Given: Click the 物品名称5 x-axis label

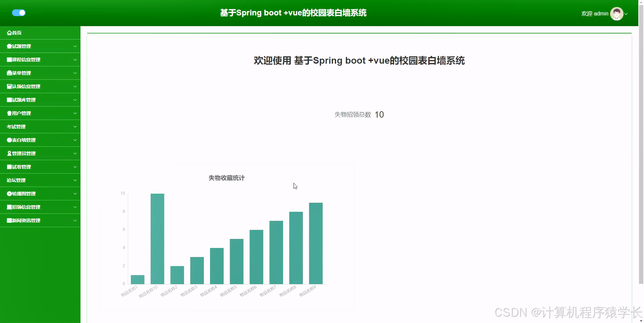Looking at the screenshot, I should point(228,291).
